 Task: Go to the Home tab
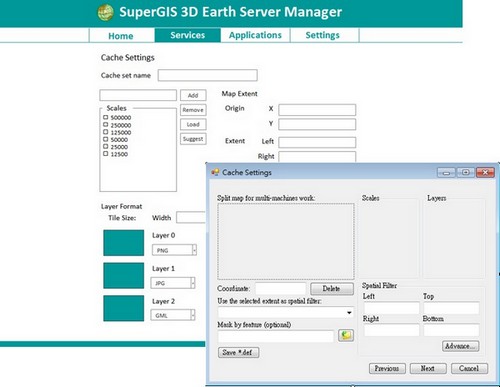[x=121, y=36]
